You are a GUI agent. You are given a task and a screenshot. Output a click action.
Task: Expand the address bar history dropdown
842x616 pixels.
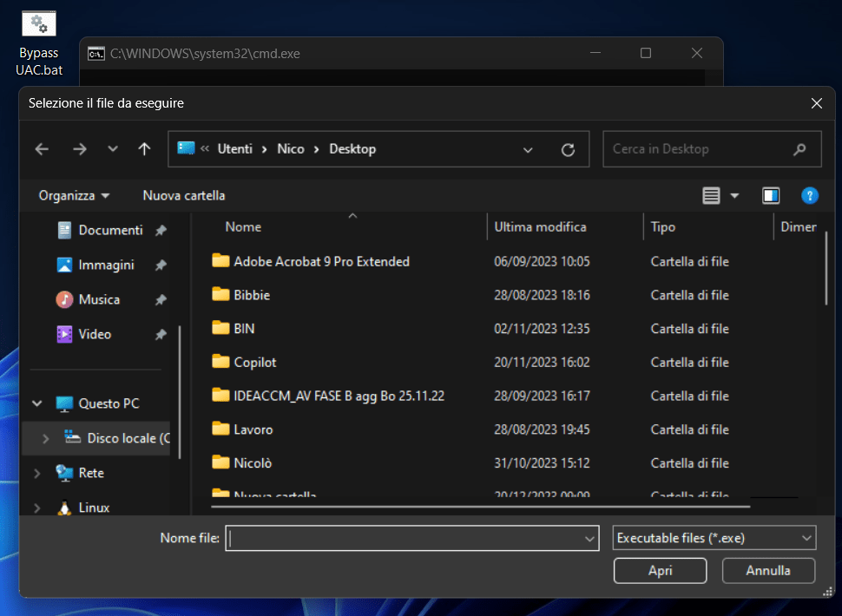point(528,149)
